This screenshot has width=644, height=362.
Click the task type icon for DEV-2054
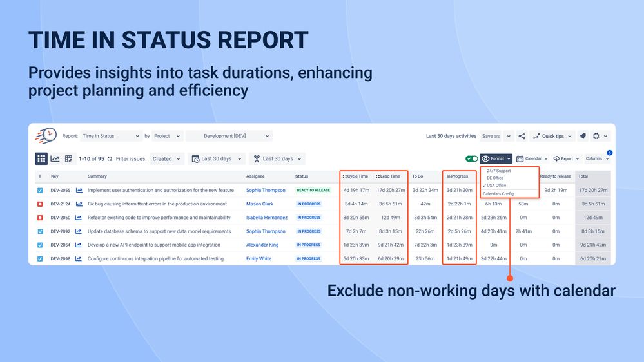[40, 245]
